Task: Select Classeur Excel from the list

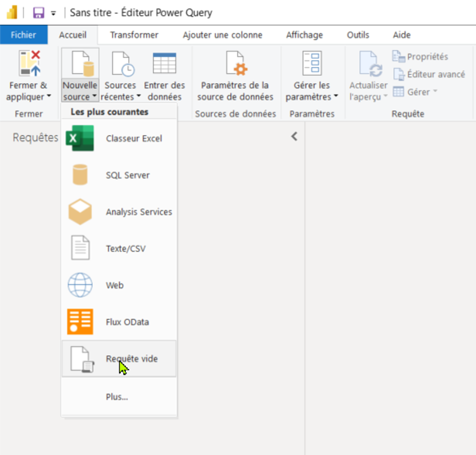Action: coord(119,139)
